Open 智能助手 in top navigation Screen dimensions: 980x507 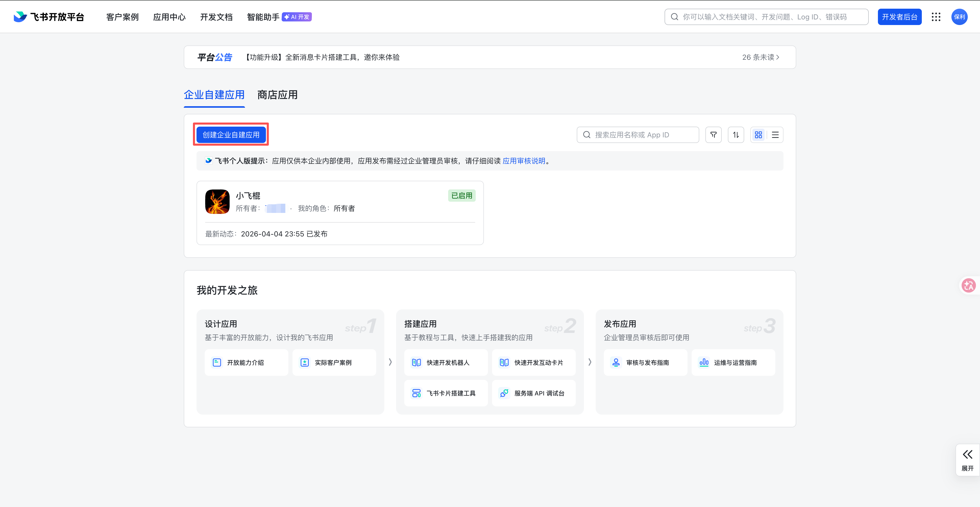point(263,17)
